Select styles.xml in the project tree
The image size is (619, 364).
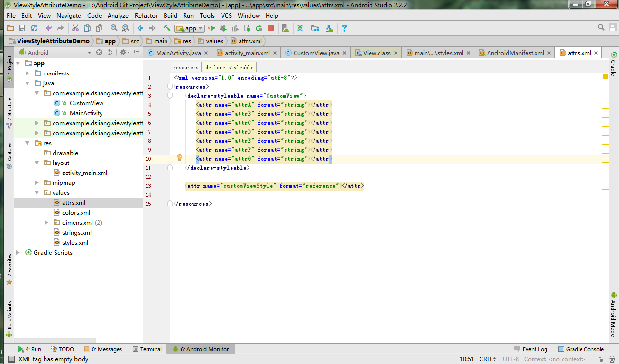(x=75, y=242)
